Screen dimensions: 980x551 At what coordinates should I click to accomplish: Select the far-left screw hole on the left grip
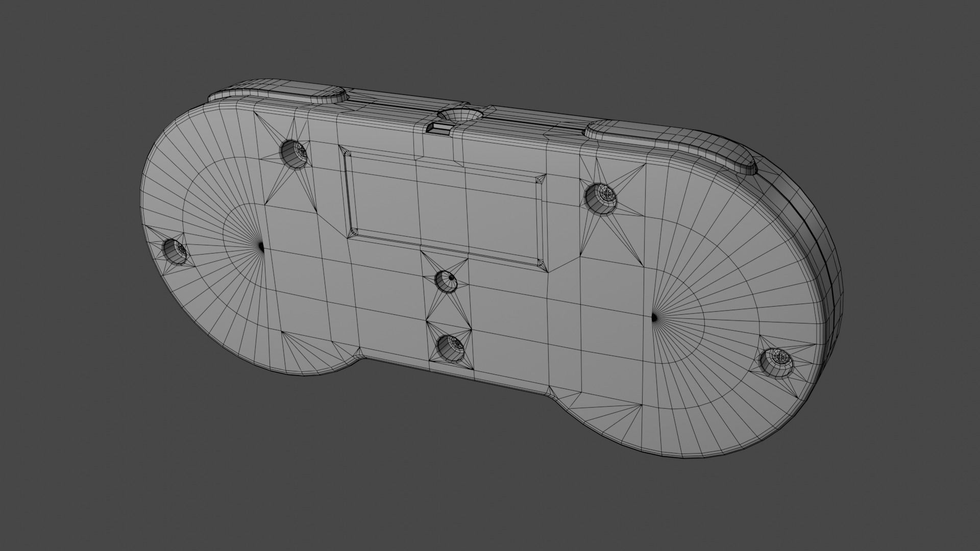(x=176, y=251)
